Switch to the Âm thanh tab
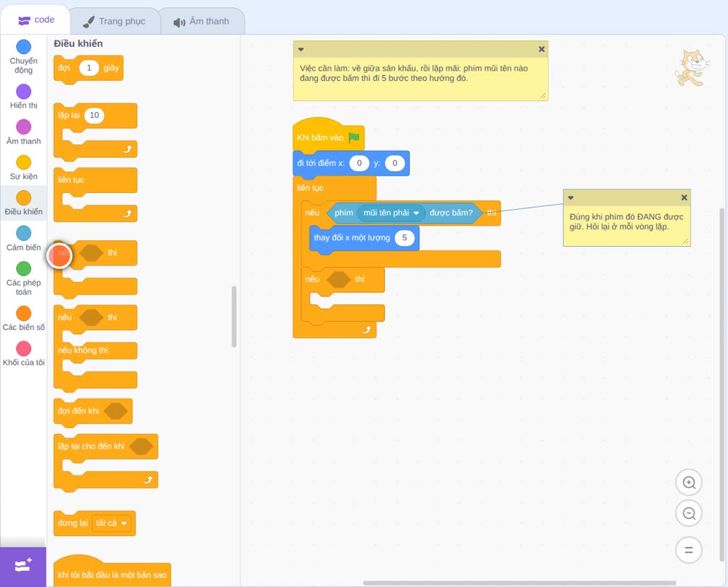 click(x=202, y=21)
